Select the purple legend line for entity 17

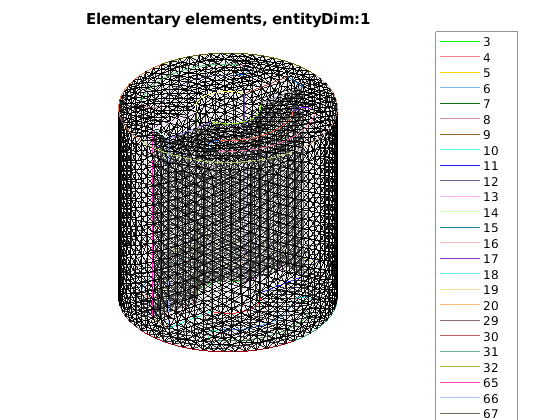[x=460, y=259]
